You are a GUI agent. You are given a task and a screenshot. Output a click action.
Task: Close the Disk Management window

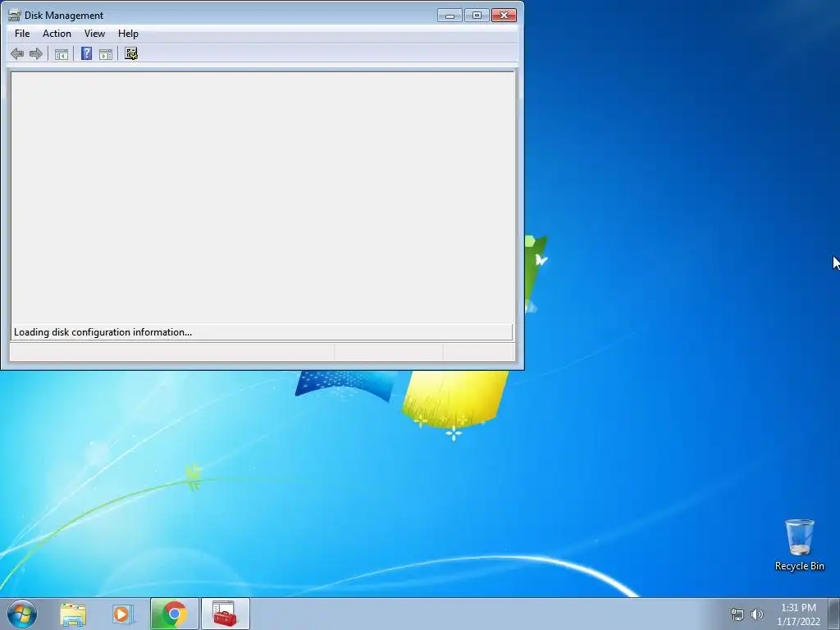pos(504,15)
